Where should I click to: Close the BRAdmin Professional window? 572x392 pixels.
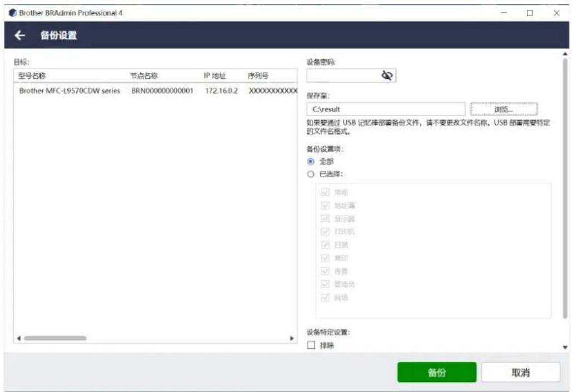(x=556, y=13)
